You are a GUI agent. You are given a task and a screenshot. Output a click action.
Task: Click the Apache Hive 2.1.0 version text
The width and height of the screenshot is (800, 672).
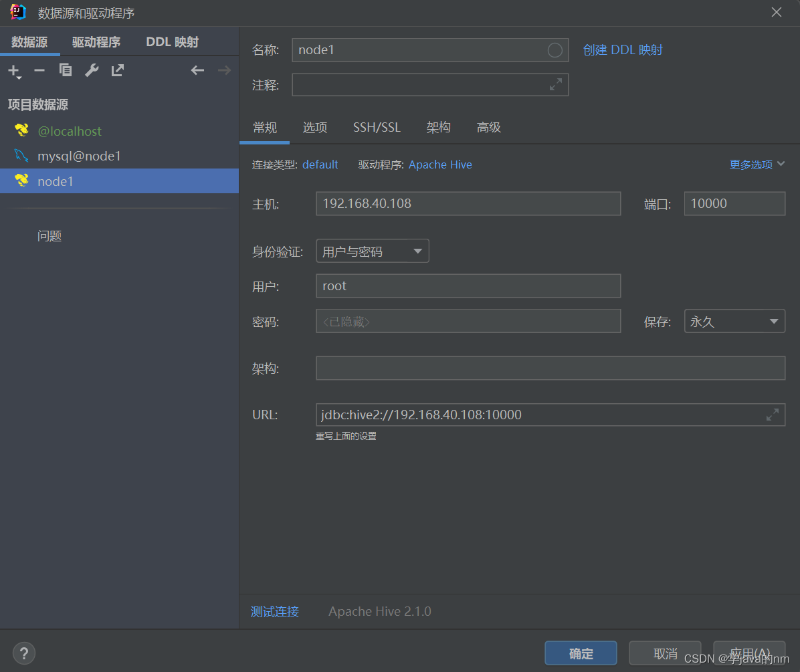[379, 611]
